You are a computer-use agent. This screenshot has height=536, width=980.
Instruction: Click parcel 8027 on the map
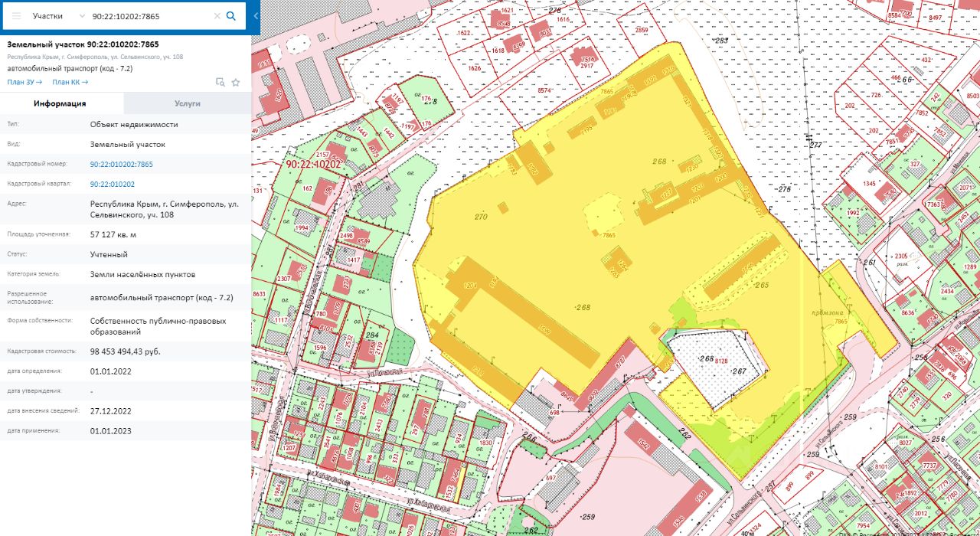coord(906,443)
